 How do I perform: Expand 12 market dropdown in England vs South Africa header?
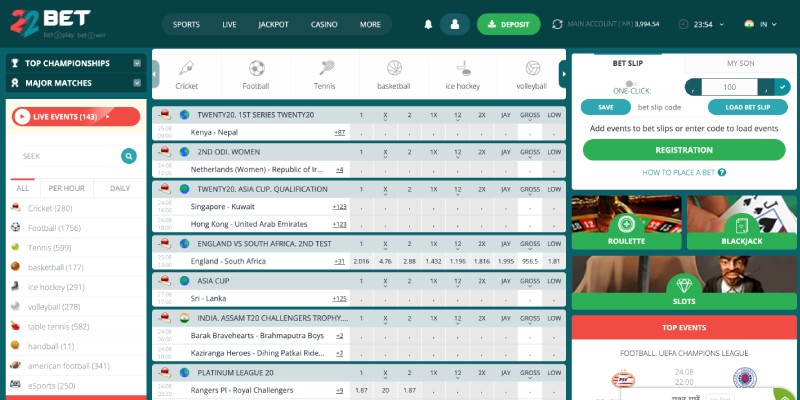pos(458,245)
